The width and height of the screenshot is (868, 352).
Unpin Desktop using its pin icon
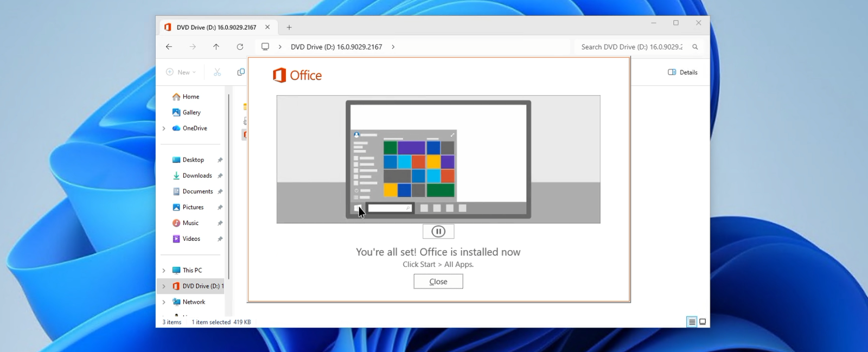220,160
